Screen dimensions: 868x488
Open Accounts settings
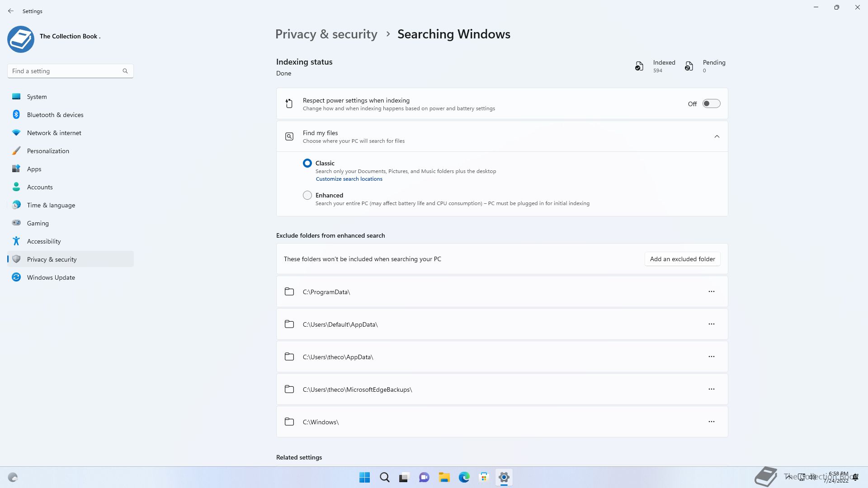(71, 187)
